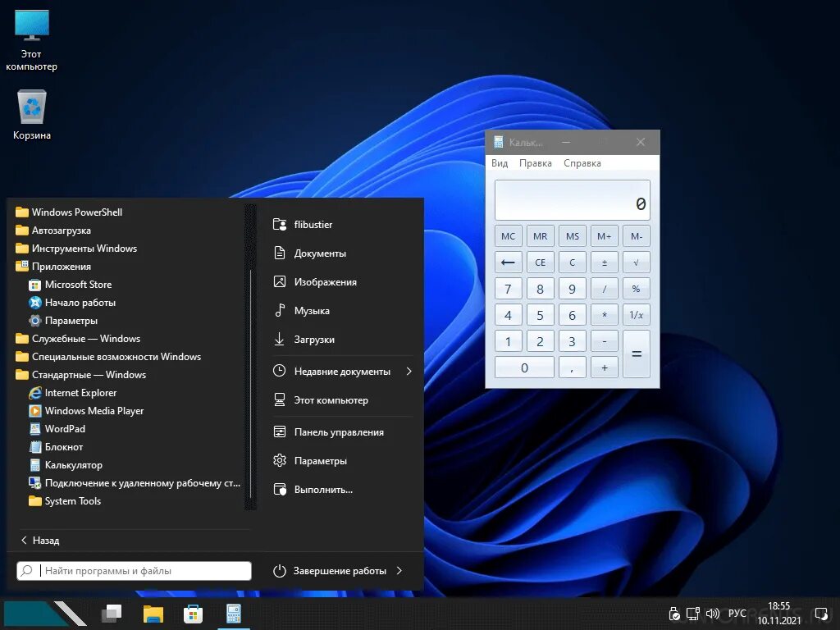Click the search field Найти программы и файлы
840x630 pixels.
pos(131,570)
